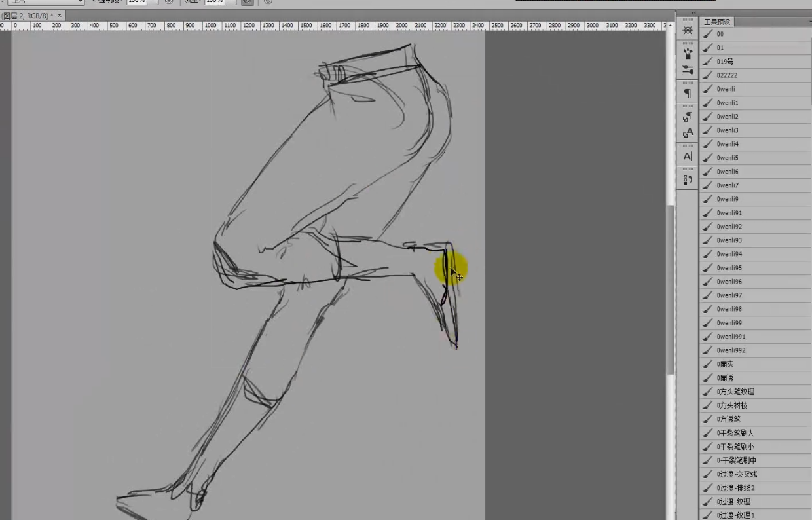The width and height of the screenshot is (812, 520).
Task: Open the History panel icon
Action: pyautogui.click(x=687, y=179)
